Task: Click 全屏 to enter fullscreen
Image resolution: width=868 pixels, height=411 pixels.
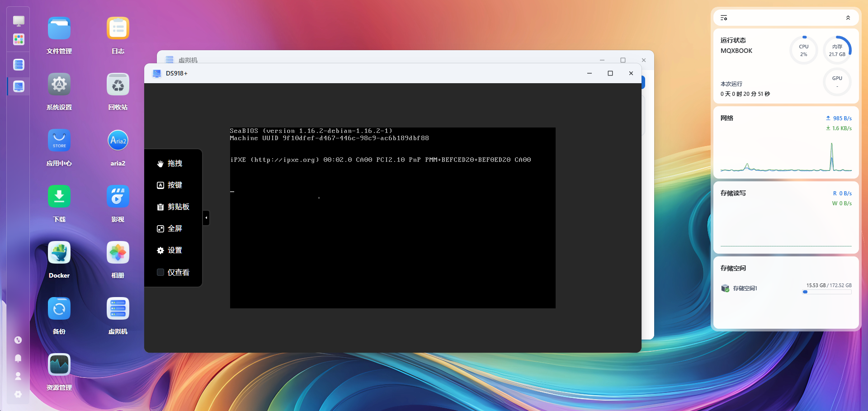Action: click(170, 228)
